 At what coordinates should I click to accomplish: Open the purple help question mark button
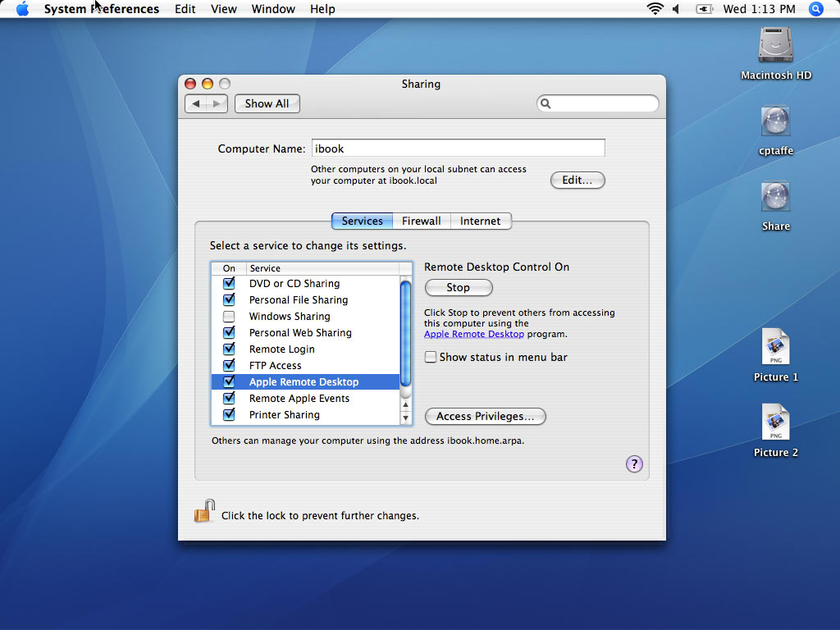pyautogui.click(x=634, y=464)
